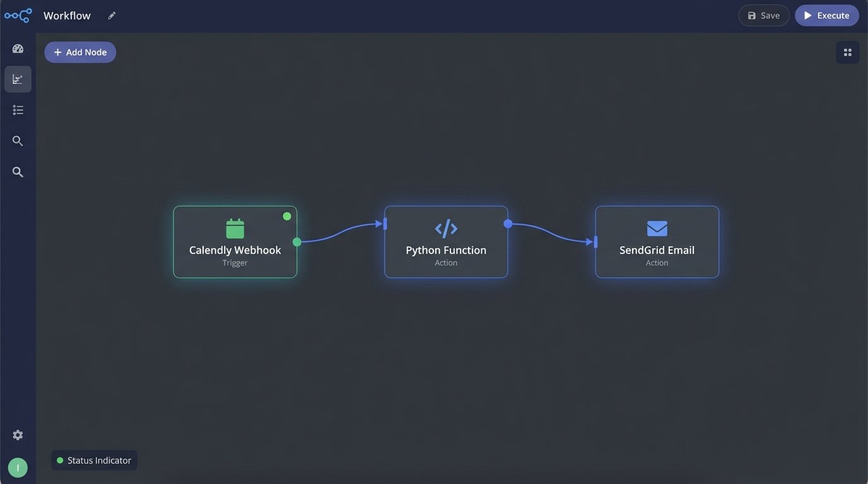
Task: Select the workflow editor icon in the sidebar
Action: 18,78
